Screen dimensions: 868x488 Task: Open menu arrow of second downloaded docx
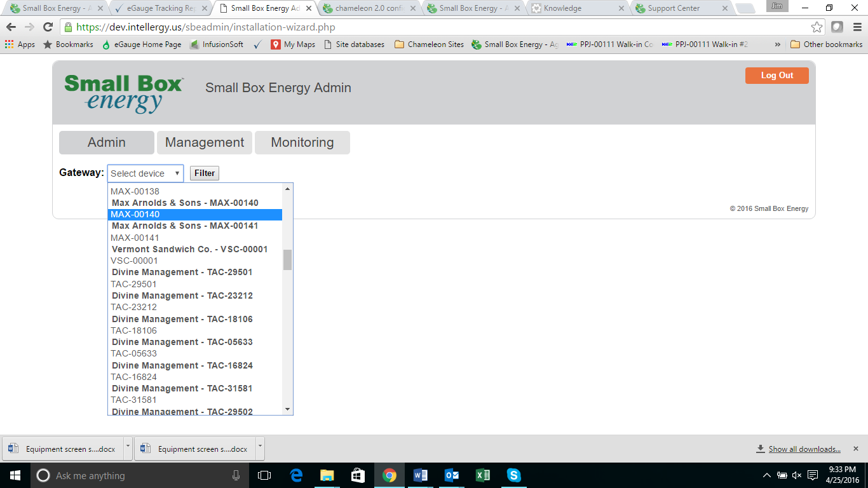click(260, 448)
